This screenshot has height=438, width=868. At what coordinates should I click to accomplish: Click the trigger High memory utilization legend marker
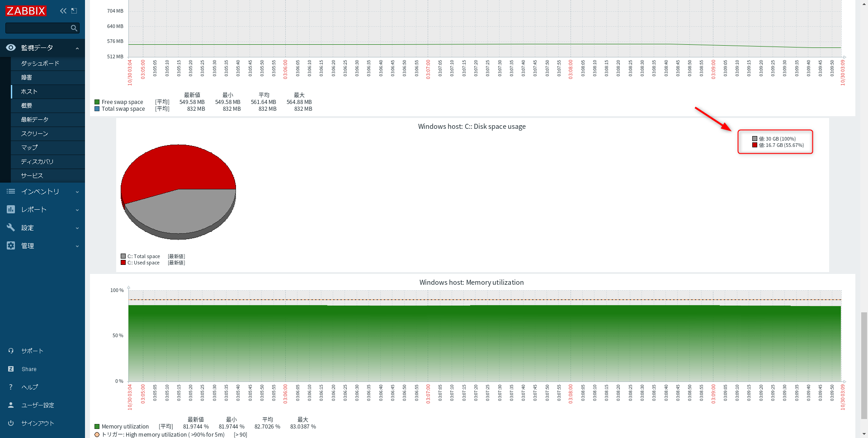[97, 435]
